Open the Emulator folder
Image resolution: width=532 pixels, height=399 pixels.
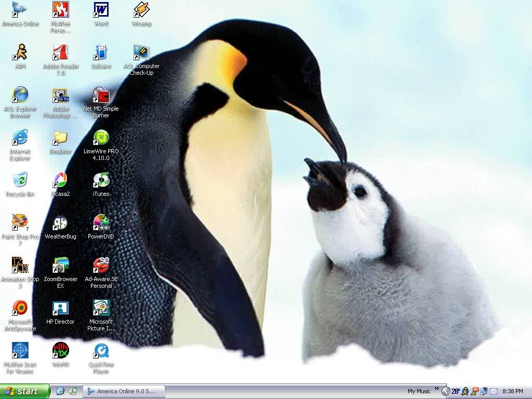click(60, 138)
